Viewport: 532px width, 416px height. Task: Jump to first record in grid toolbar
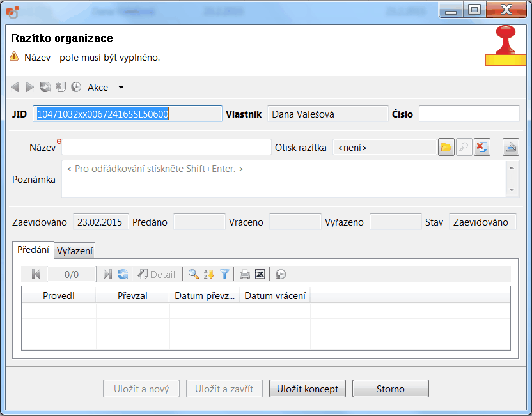36,274
